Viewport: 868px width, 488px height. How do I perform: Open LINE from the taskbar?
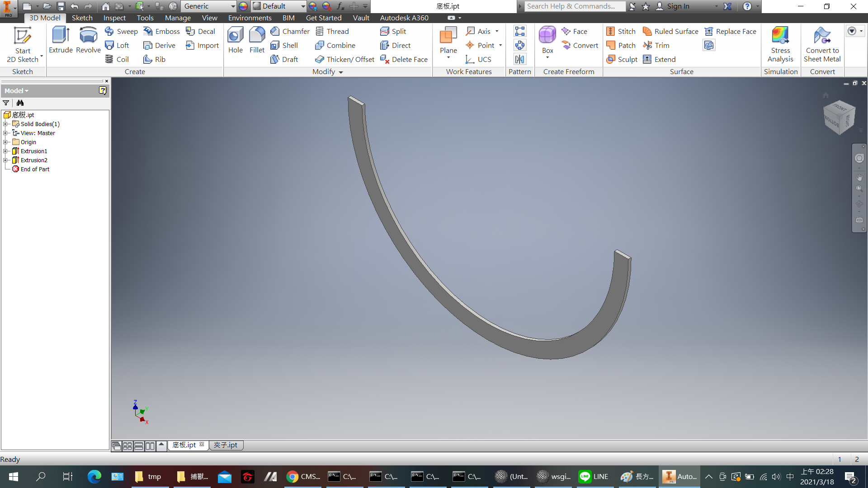pos(594,476)
